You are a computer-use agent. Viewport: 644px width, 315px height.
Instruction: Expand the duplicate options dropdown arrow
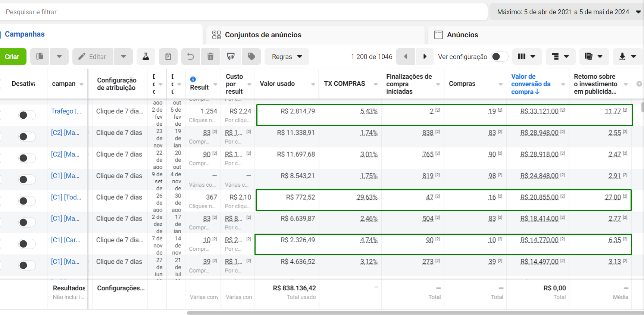(59, 56)
